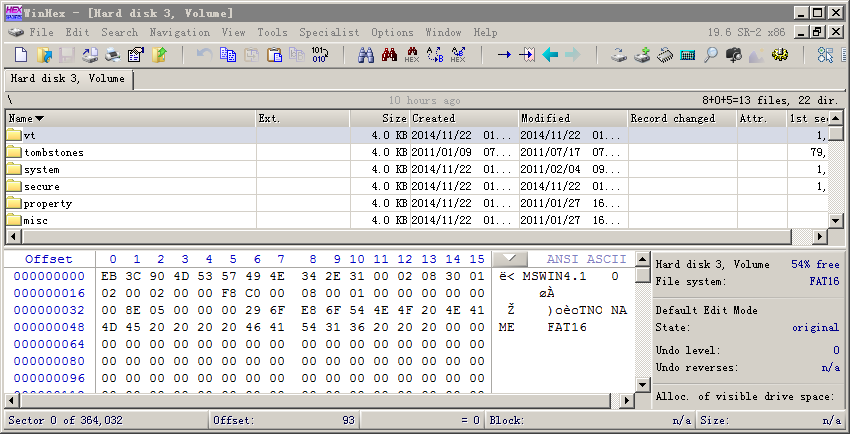Screen dimensions: 850x434
Task: Select the tombstones folder row
Action: point(54,152)
